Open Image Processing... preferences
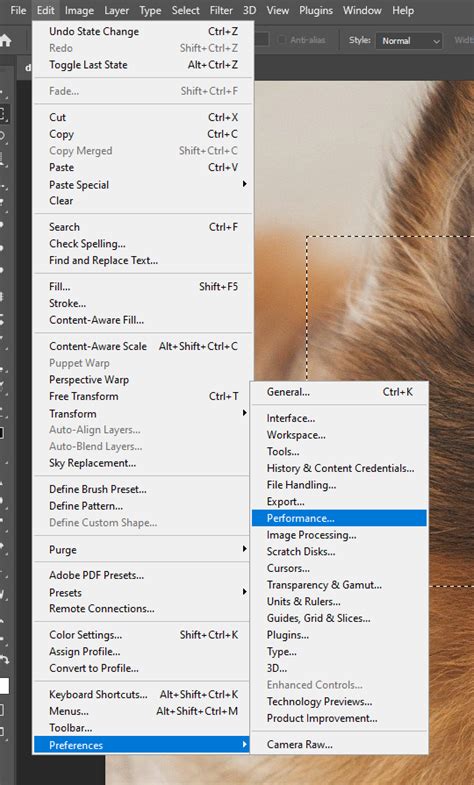 339,535
